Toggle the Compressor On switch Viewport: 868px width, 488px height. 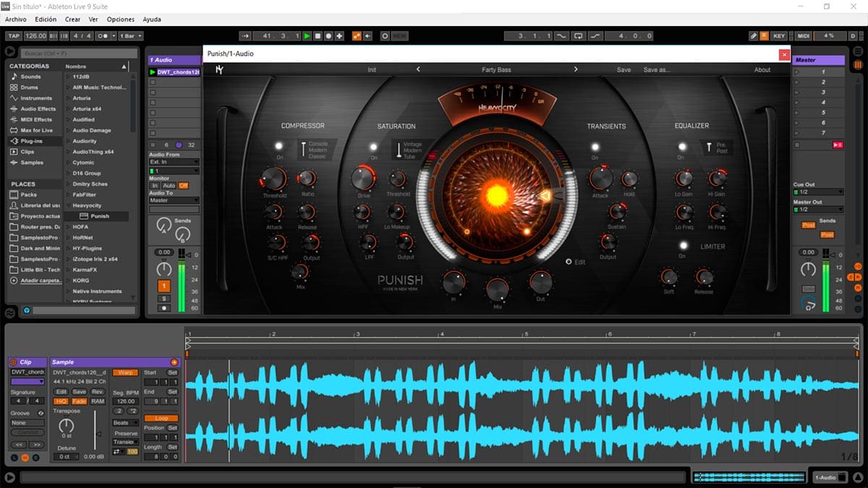[x=280, y=147]
